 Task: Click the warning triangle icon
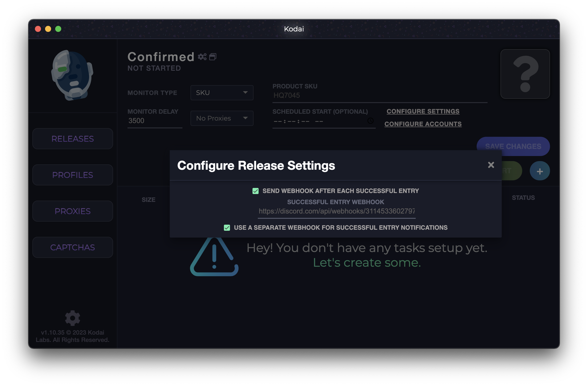click(214, 257)
